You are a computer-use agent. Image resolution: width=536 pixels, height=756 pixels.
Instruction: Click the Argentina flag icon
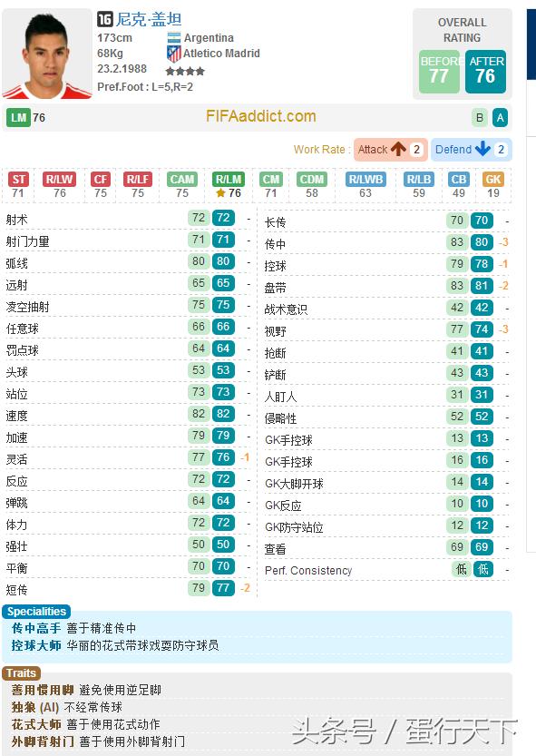tap(173, 37)
